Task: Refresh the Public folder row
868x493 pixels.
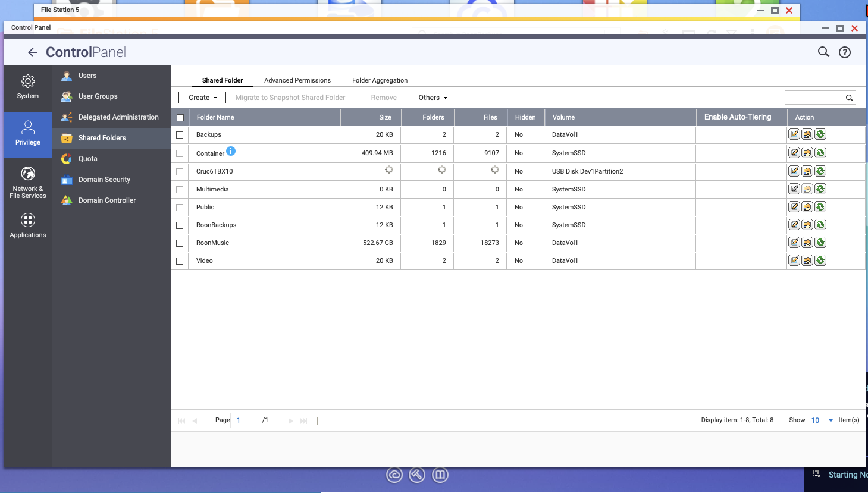Action: tap(820, 207)
